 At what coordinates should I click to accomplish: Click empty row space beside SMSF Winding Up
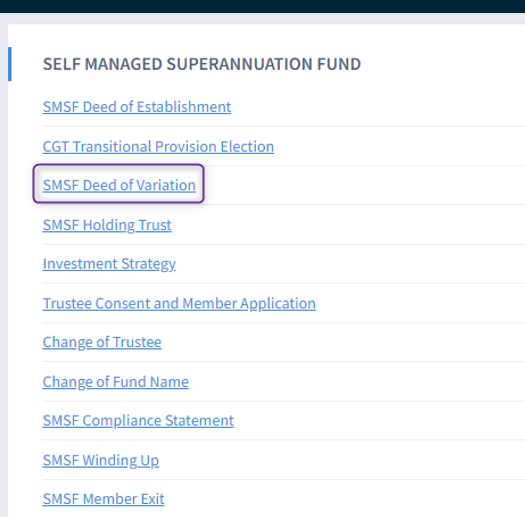pos(342,460)
